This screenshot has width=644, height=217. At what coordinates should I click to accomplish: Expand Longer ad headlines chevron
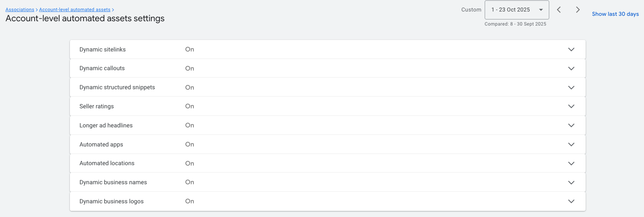pyautogui.click(x=571, y=125)
